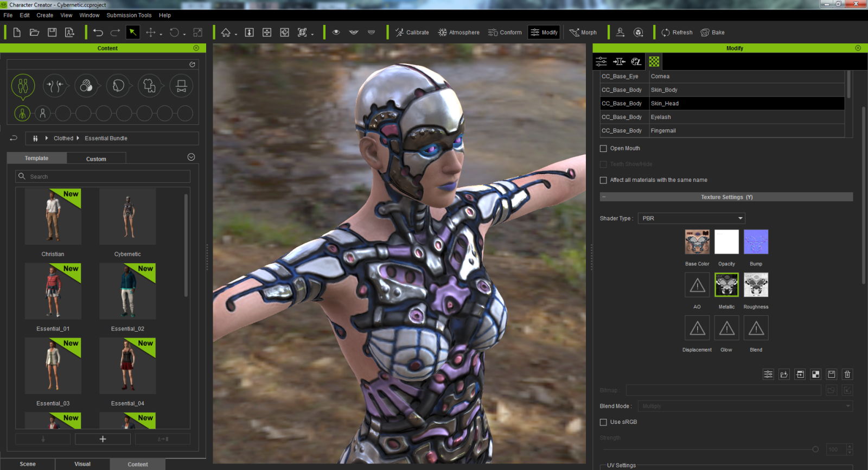Image resolution: width=868 pixels, height=470 pixels.
Task: Open the Atmosphere tool
Action: [459, 33]
